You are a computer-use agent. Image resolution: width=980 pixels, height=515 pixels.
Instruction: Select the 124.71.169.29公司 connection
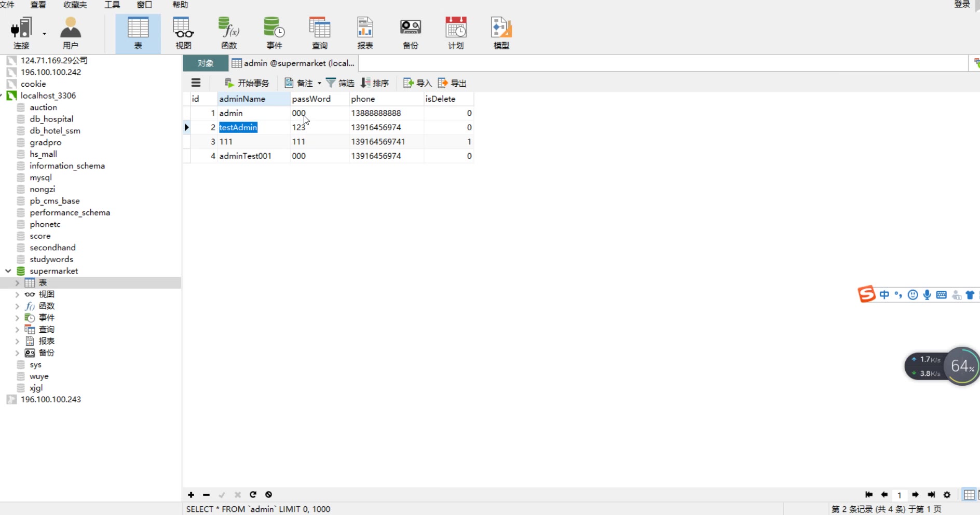(54, 60)
